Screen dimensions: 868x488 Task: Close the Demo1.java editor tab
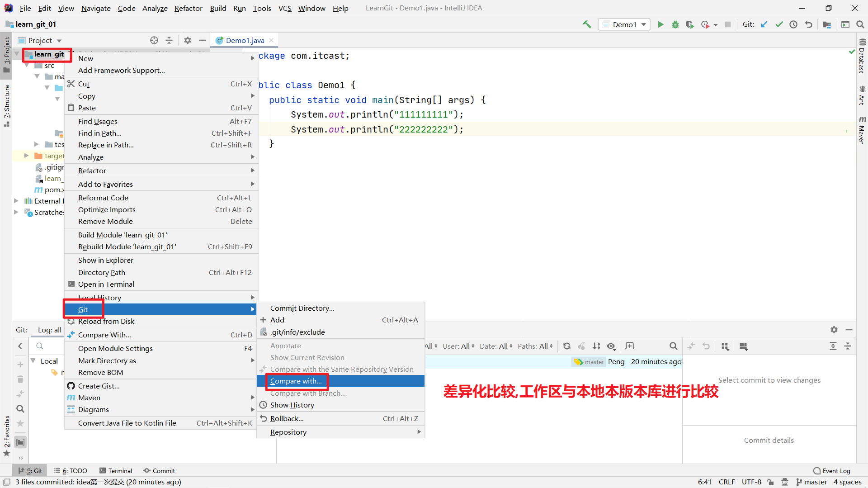coord(271,40)
